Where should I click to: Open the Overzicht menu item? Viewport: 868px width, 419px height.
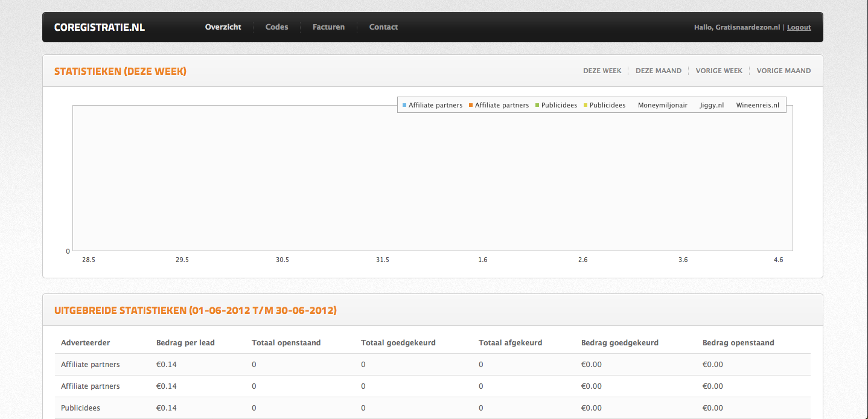coord(223,27)
